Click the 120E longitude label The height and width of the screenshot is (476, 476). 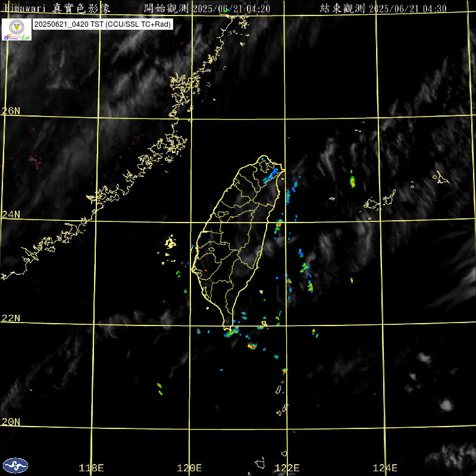click(x=189, y=468)
